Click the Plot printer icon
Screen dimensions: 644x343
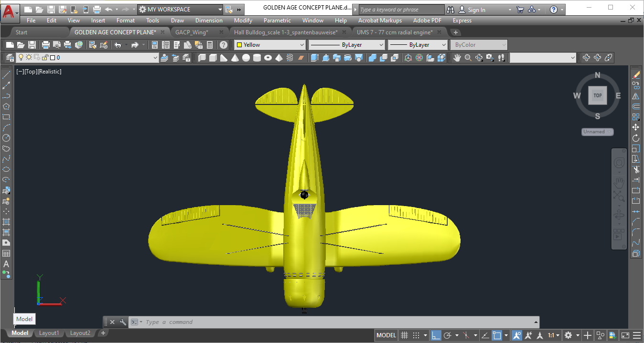(x=46, y=45)
